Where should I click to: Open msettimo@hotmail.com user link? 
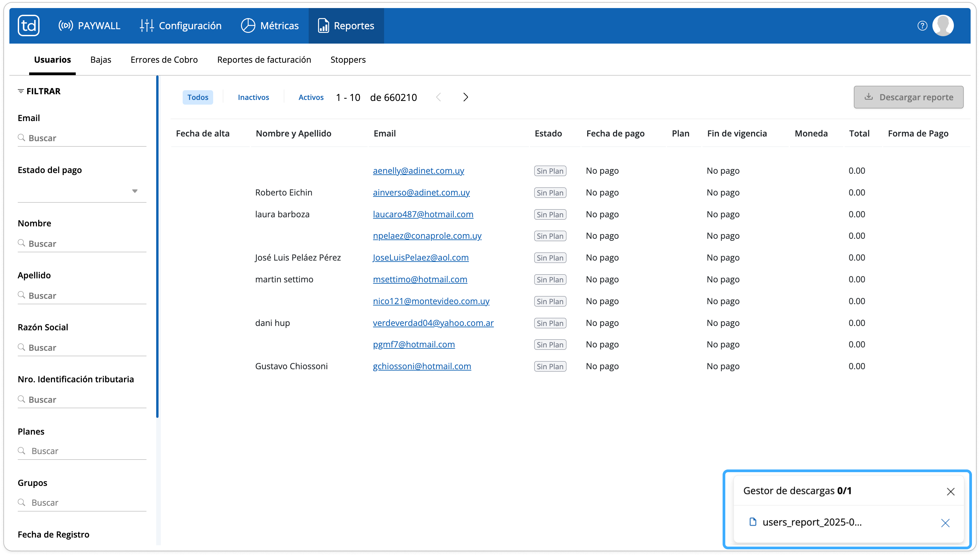[x=420, y=279]
